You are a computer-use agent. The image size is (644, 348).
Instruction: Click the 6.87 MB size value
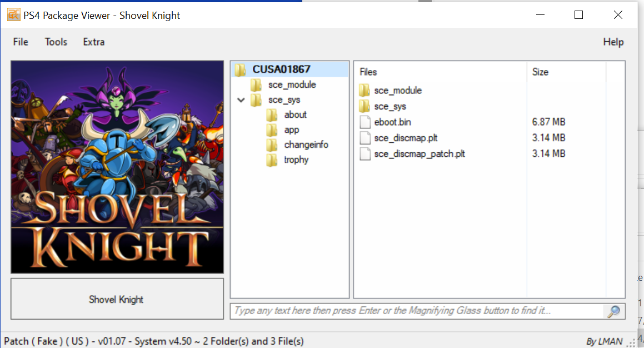coord(549,122)
